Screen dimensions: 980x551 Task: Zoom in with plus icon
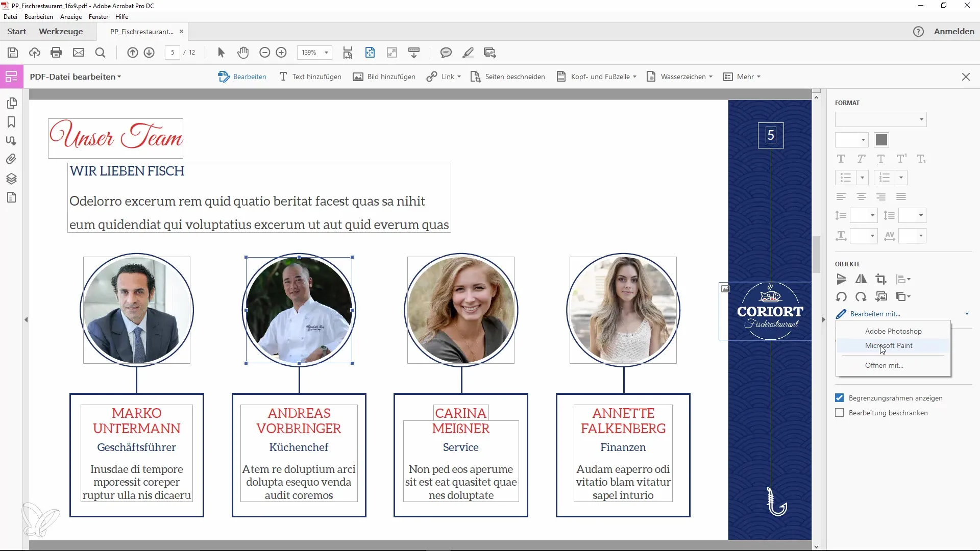coord(281,53)
